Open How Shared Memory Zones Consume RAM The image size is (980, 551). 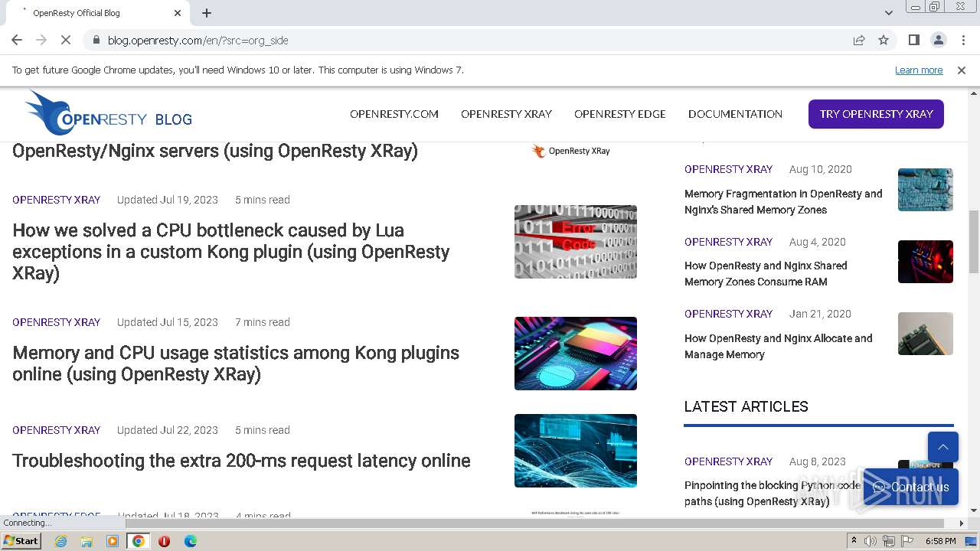click(x=766, y=274)
